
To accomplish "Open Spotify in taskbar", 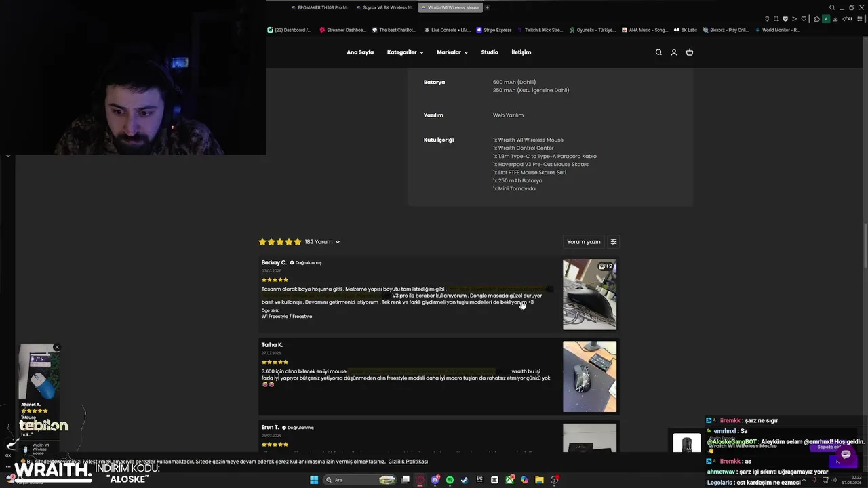I will (450, 480).
